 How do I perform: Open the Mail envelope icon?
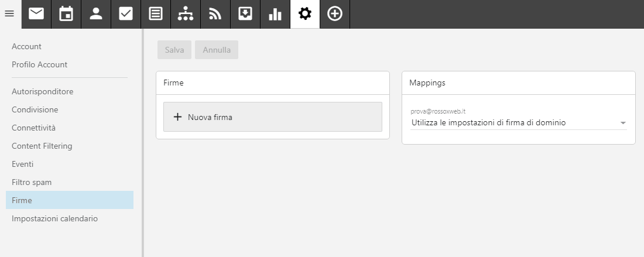click(x=36, y=14)
